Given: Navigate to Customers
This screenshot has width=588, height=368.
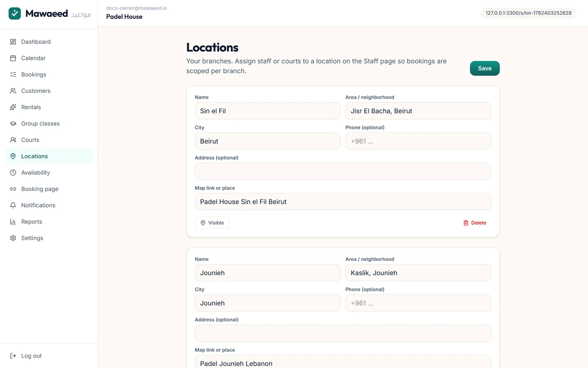Looking at the screenshot, I should click(49, 91).
